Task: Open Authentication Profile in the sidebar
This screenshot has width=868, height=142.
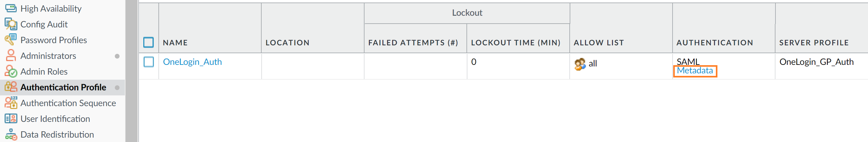Action: (x=63, y=87)
